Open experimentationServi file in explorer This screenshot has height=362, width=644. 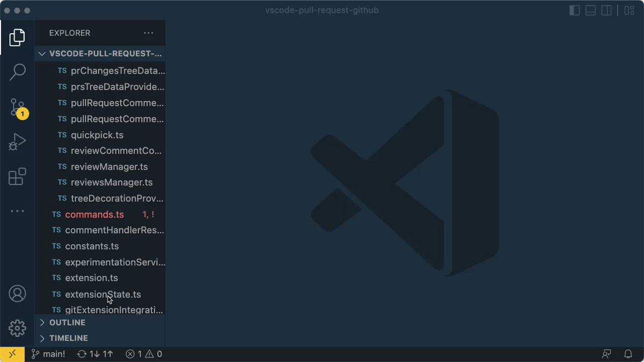pos(100,262)
